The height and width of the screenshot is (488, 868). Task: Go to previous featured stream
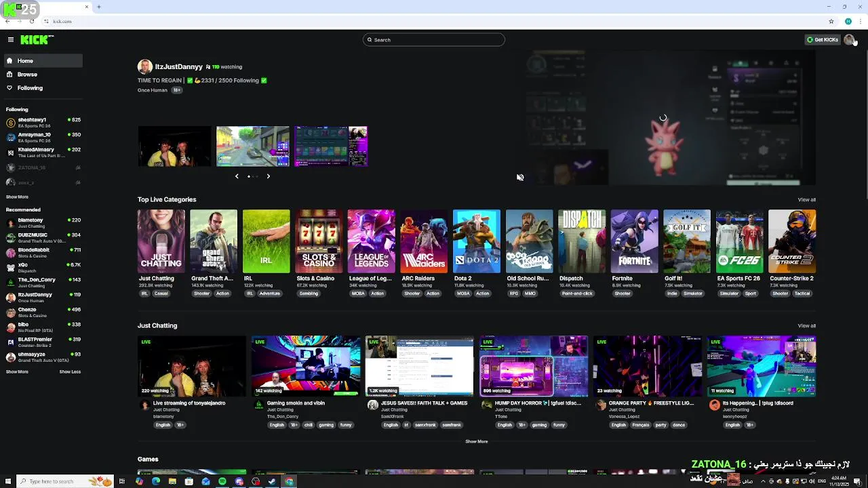237,176
